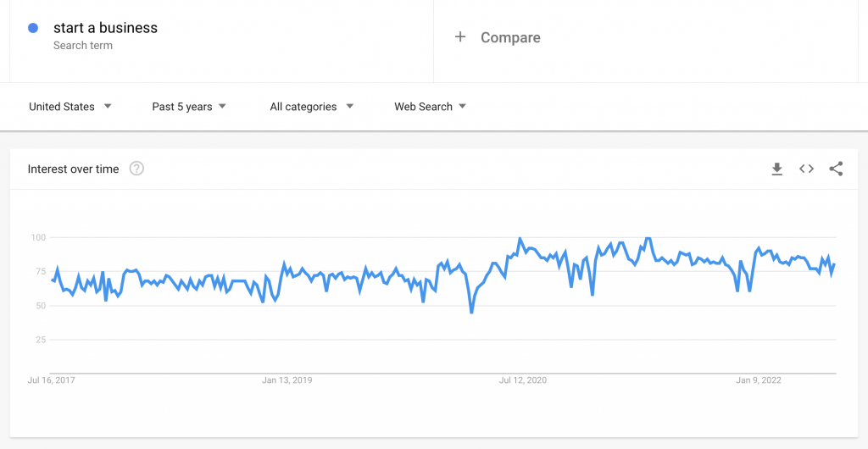Click the blue dot beside start a business
Viewport: 868px width, 449px height.
click(x=33, y=28)
